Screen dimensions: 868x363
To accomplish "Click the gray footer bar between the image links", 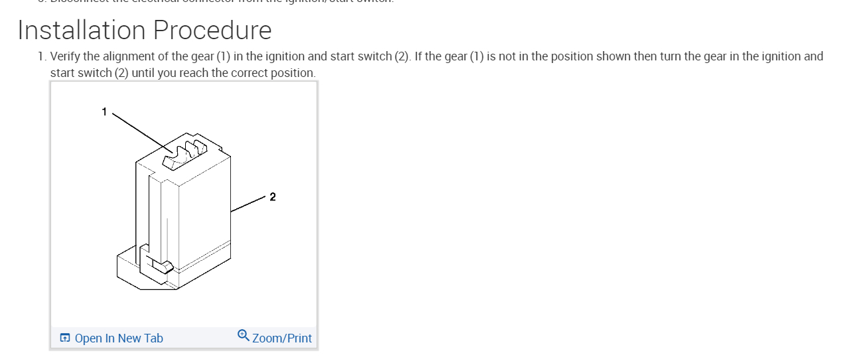I will point(199,338).
